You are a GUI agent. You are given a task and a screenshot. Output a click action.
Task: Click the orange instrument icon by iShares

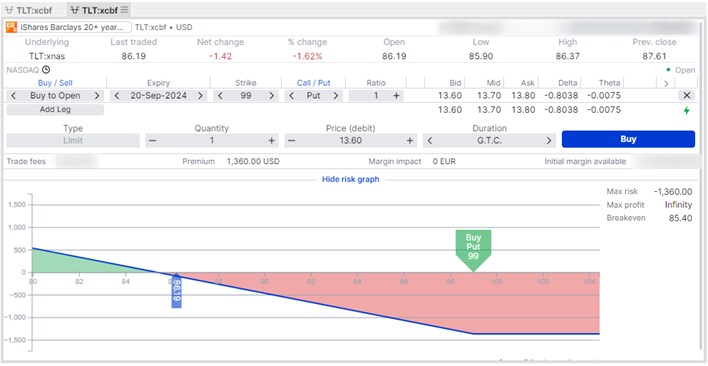11,27
